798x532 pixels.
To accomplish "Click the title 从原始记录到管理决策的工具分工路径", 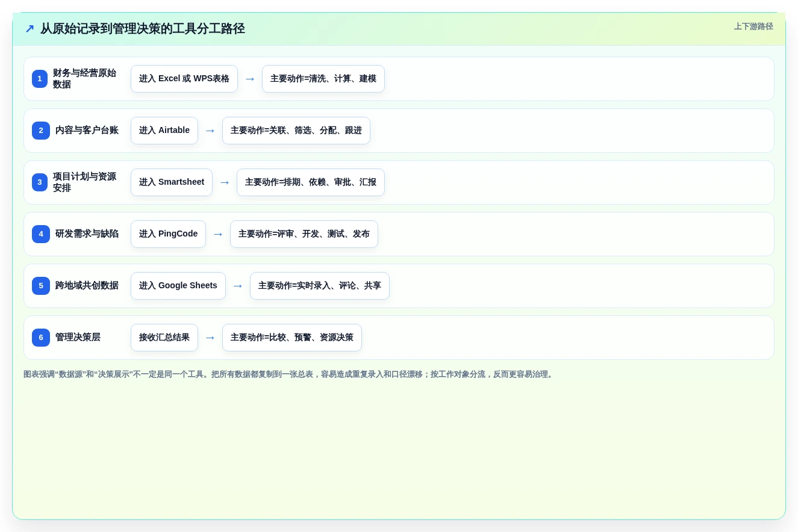I will (x=143, y=29).
